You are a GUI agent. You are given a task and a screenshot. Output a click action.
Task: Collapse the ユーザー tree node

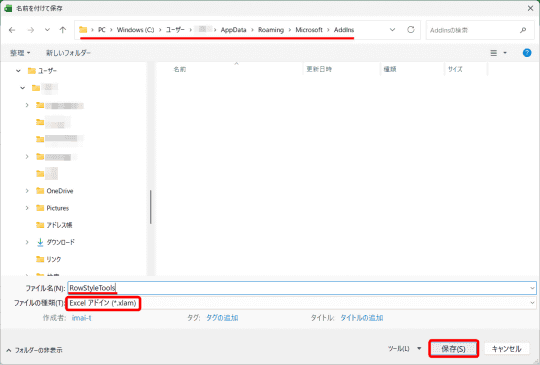click(x=18, y=71)
